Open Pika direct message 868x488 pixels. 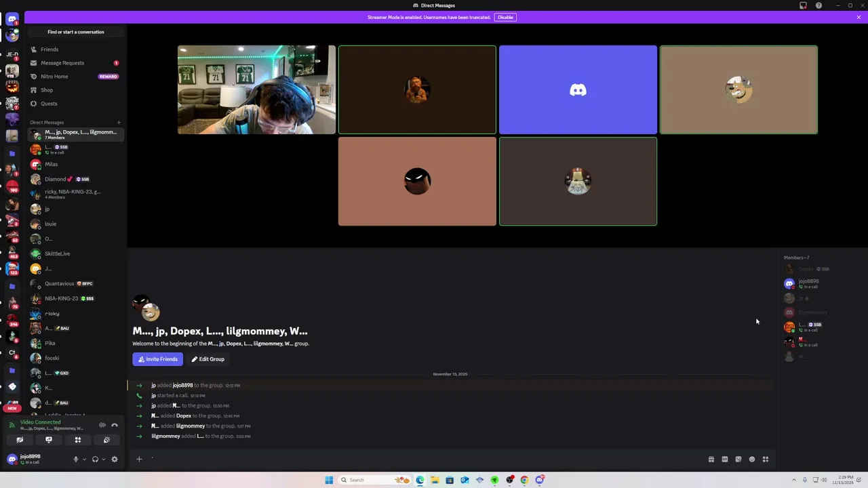(x=75, y=343)
